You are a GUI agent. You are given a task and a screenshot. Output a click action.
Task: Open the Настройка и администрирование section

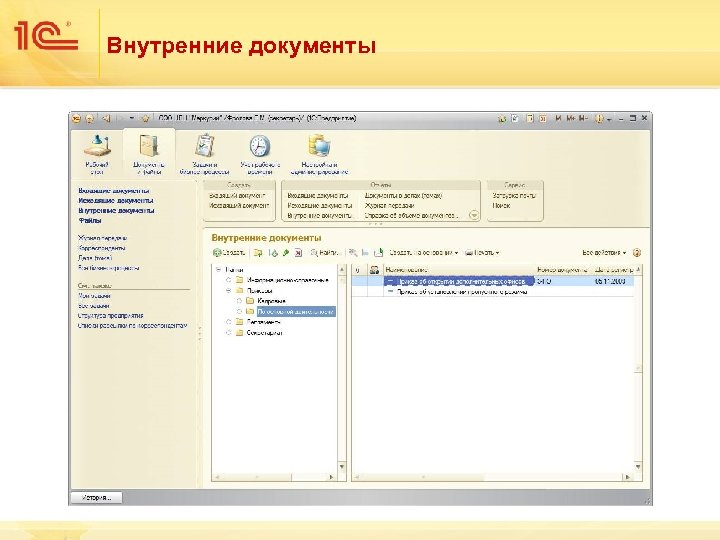pyautogui.click(x=319, y=155)
